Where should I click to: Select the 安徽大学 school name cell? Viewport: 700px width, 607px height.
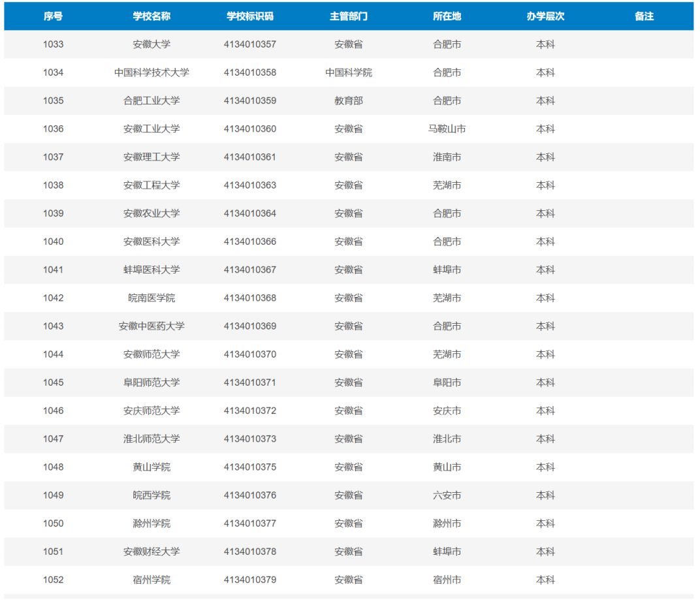tap(151, 44)
